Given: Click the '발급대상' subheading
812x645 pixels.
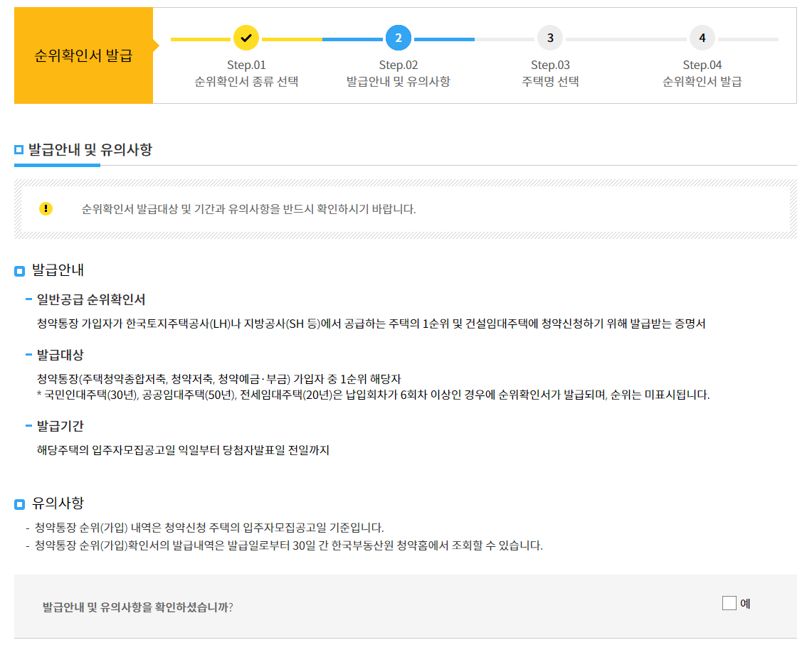Looking at the screenshot, I should [60, 355].
